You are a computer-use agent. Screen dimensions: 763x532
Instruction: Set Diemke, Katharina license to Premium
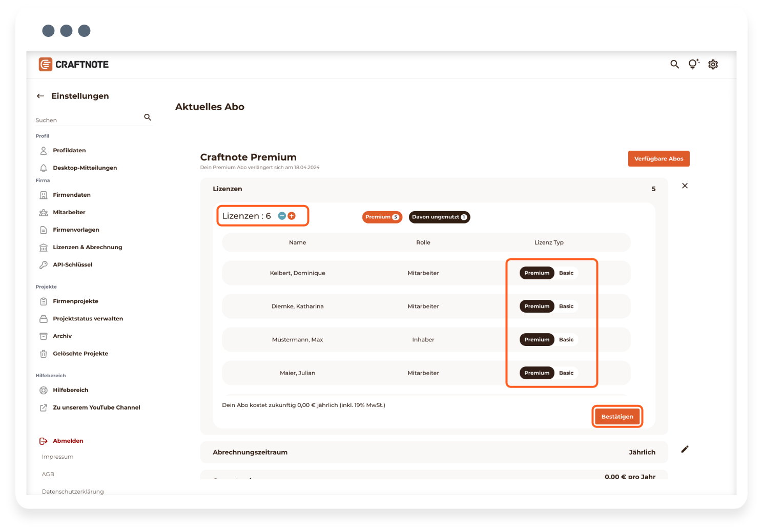537,306
